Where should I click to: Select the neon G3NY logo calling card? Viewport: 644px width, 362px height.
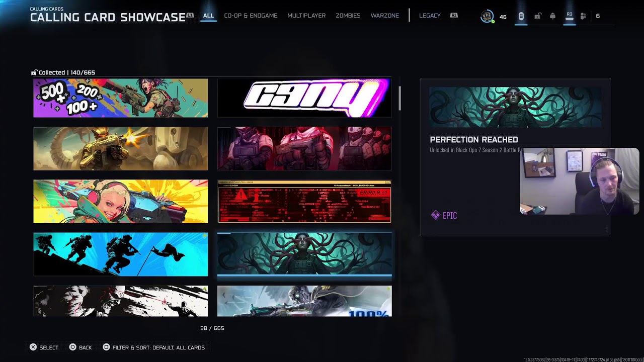[304, 98]
